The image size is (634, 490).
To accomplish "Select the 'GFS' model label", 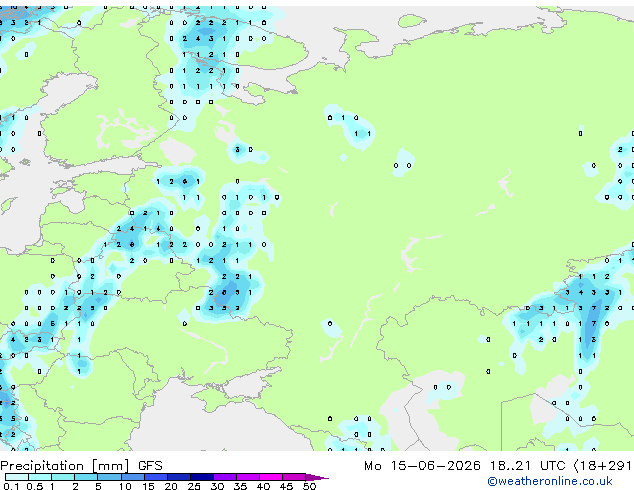I will coord(150,466).
